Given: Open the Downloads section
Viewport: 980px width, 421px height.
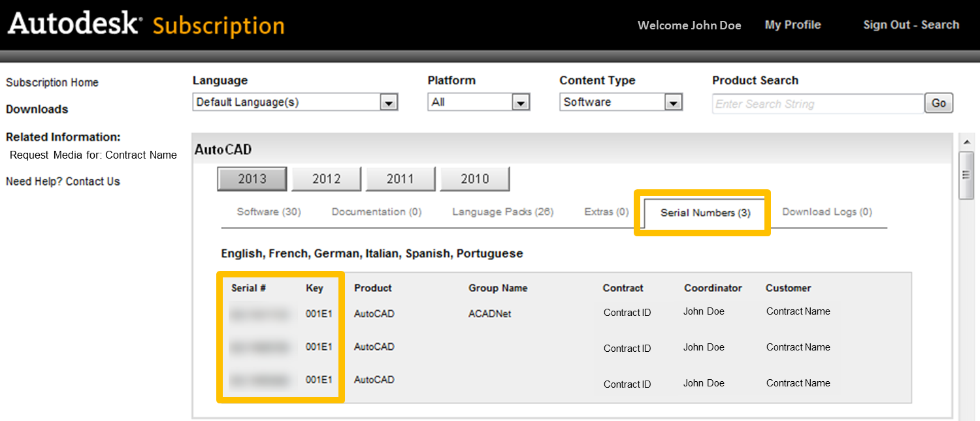Looking at the screenshot, I should pos(37,110).
